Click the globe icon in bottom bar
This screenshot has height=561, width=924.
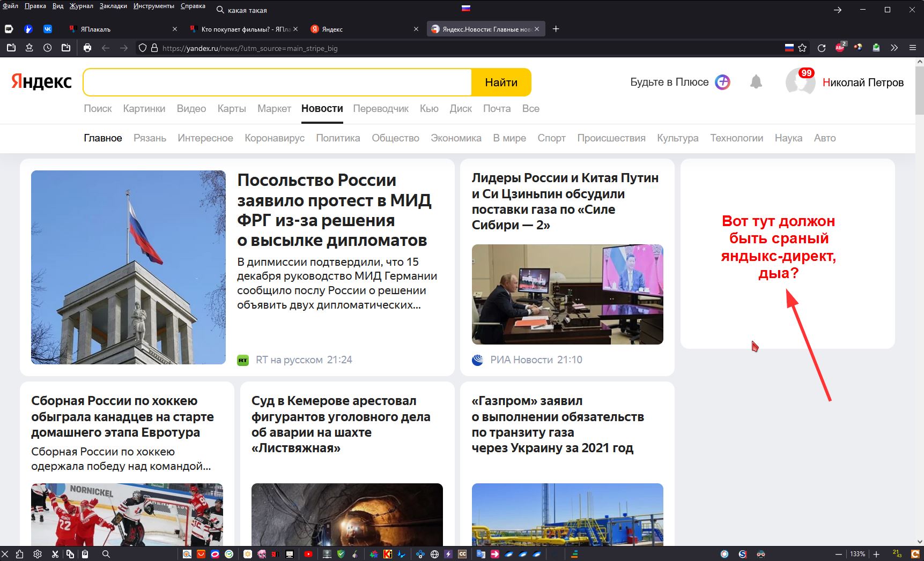435,554
